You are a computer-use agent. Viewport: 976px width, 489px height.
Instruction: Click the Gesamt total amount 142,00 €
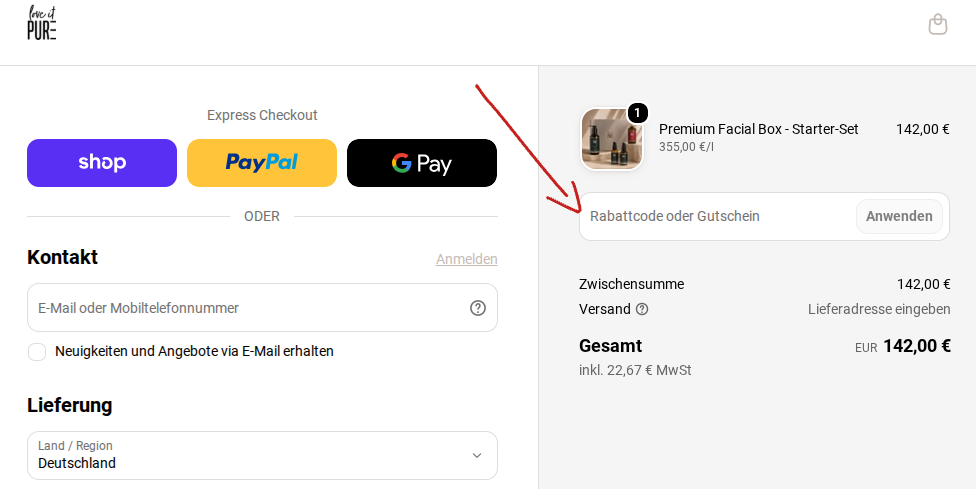click(x=916, y=346)
